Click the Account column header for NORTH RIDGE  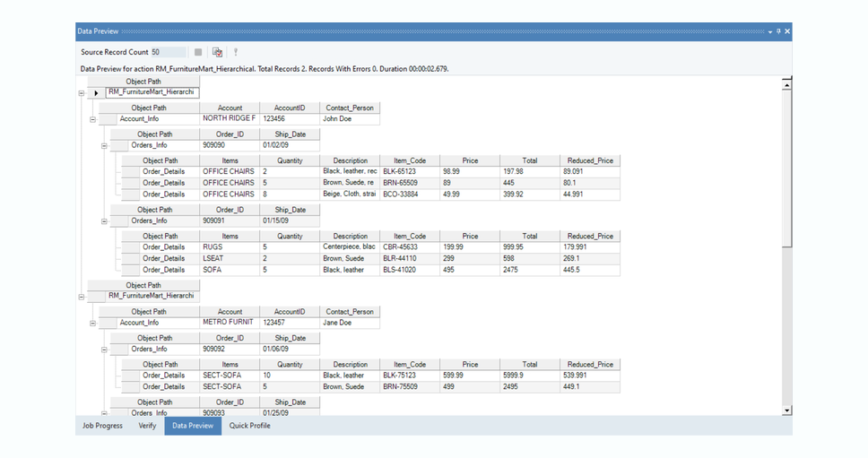point(230,108)
